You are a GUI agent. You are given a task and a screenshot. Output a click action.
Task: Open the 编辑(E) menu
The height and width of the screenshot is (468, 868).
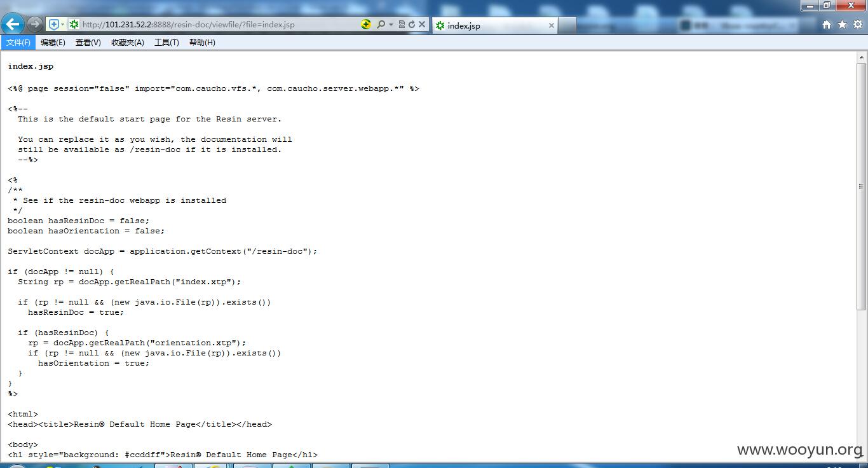(53, 43)
